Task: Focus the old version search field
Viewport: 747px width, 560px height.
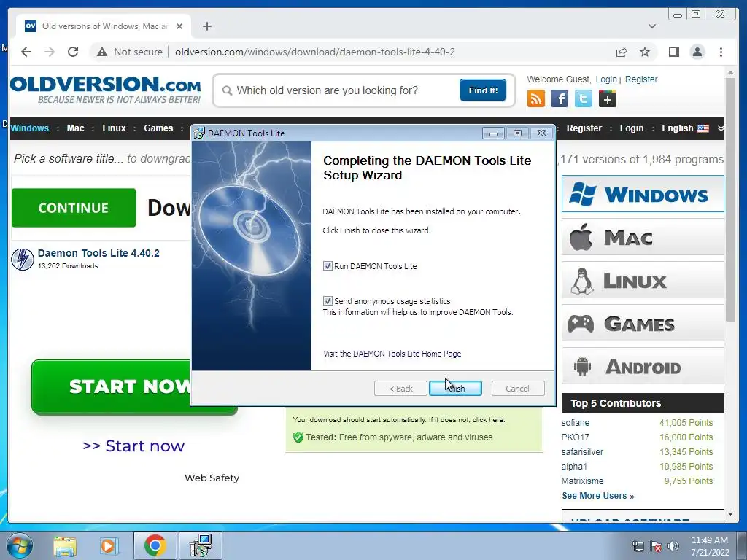Action: pyautogui.click(x=339, y=90)
